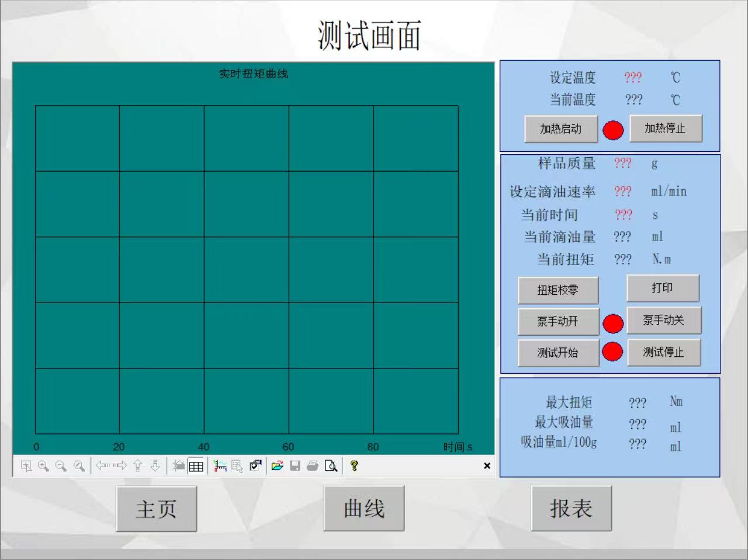
Task: Open chart properties checkmark icon
Action: (x=255, y=466)
